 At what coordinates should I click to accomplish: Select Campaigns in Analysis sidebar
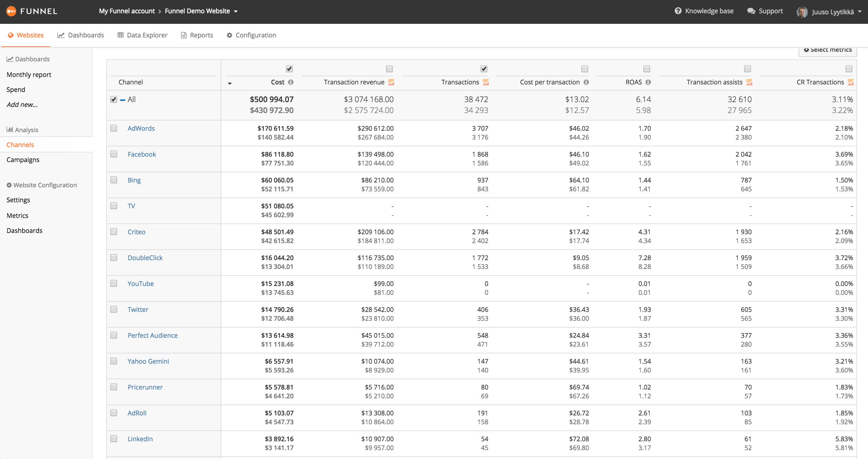pos(23,160)
